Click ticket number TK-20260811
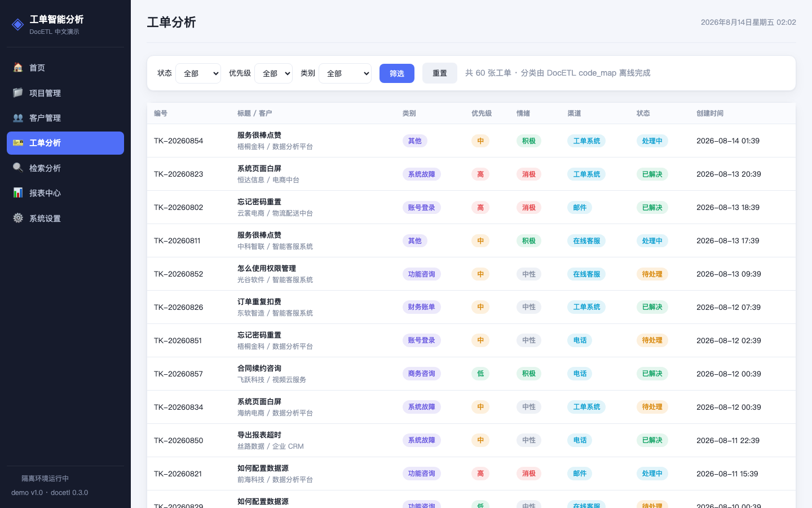Viewport: 812px width, 508px height. point(177,240)
